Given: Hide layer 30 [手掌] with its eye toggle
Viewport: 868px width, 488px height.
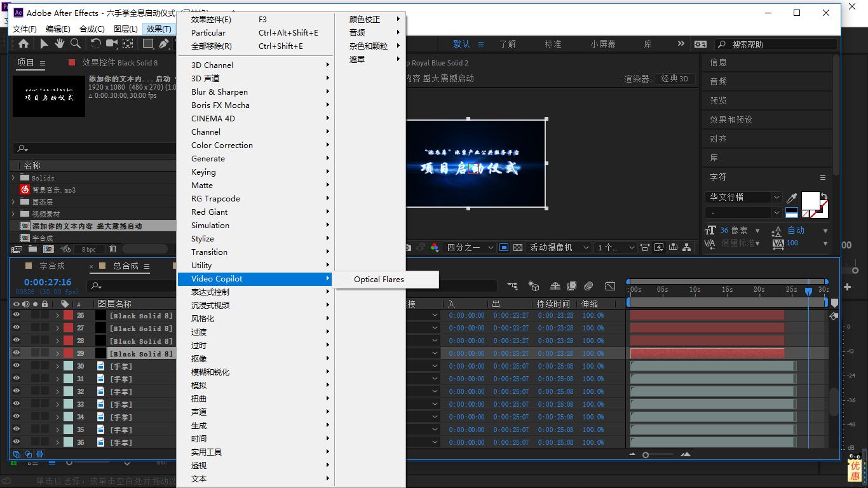Looking at the screenshot, I should click(17, 366).
